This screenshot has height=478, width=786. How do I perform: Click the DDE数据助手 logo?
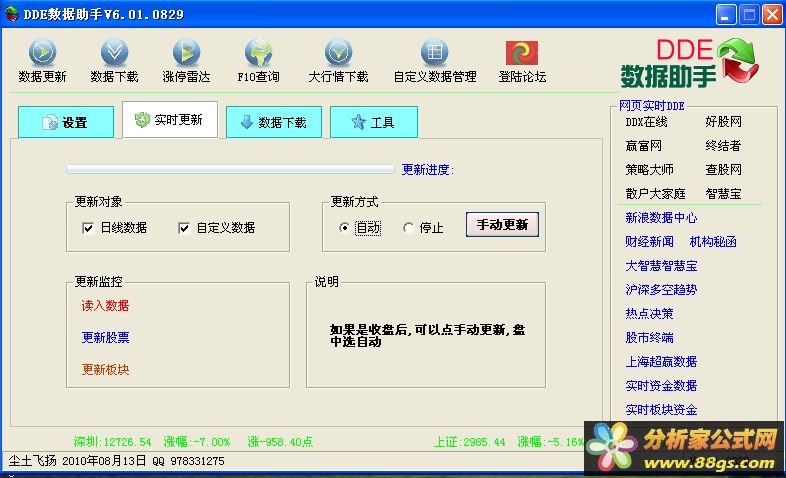tap(690, 63)
